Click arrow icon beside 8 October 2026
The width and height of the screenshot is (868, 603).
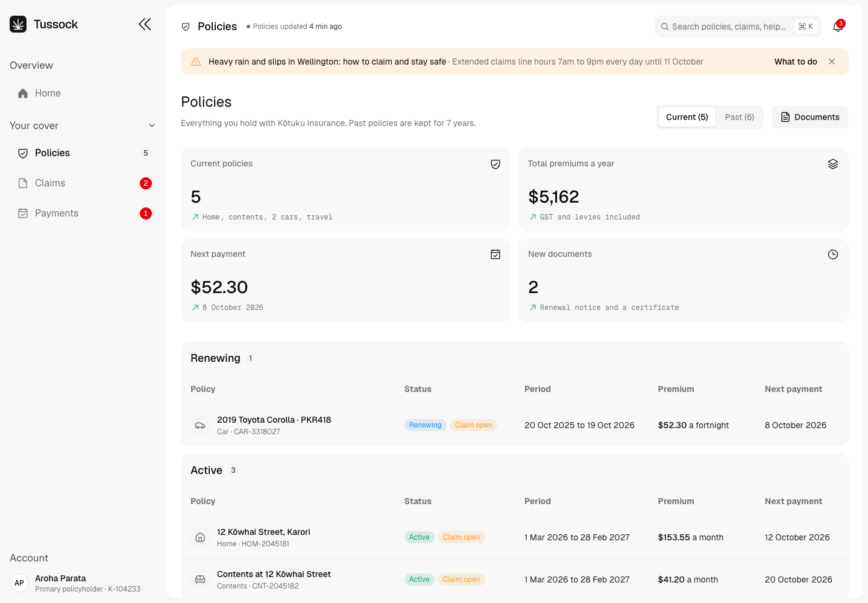pyautogui.click(x=195, y=308)
